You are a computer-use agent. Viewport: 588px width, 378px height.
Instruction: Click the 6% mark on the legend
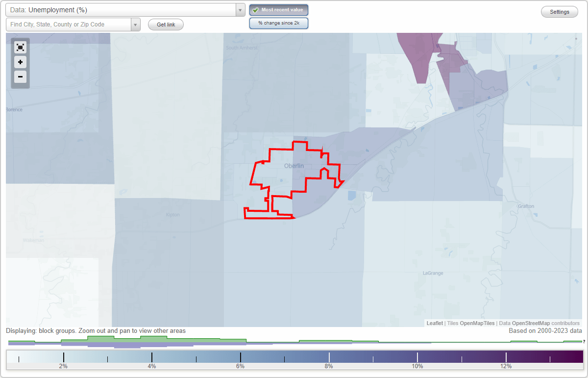(x=240, y=366)
